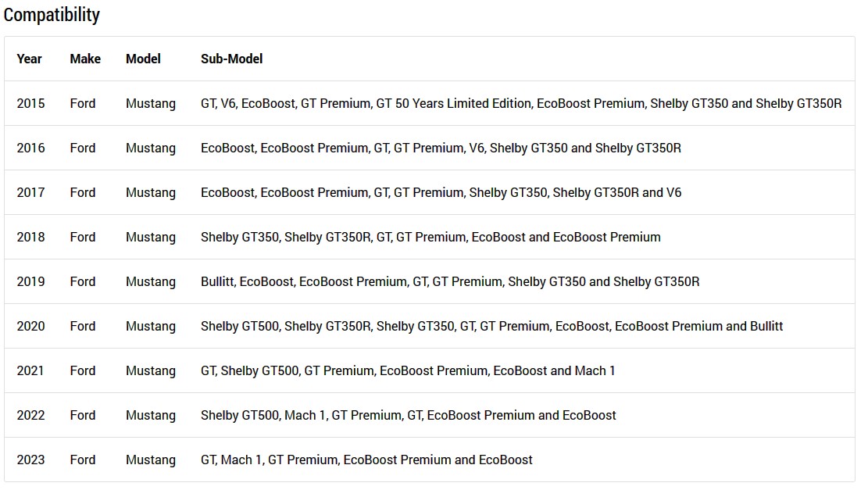Click the 2022 year cell
The image size is (868, 490).
[x=30, y=415]
